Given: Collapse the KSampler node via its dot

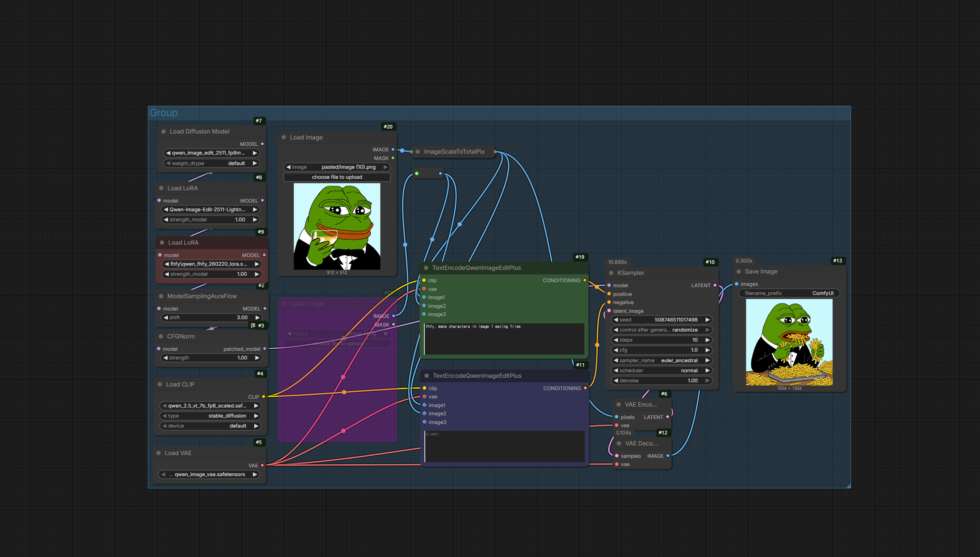Looking at the screenshot, I should 611,273.
